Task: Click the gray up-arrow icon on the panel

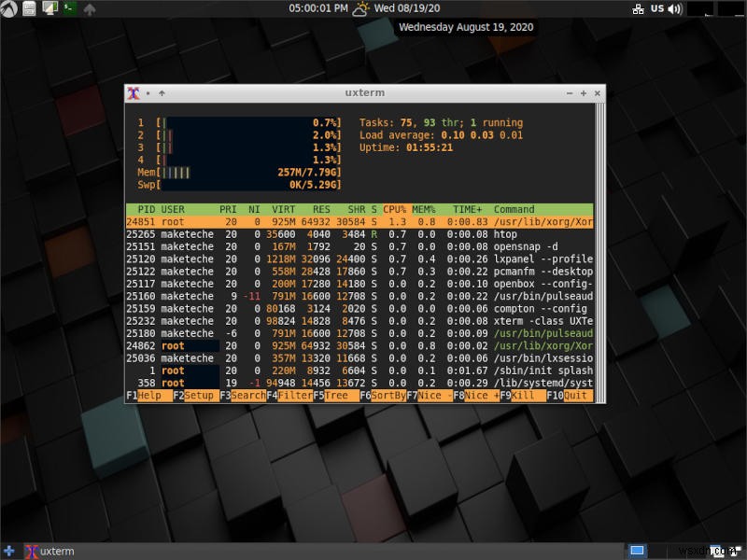Action: pyautogui.click(x=90, y=8)
